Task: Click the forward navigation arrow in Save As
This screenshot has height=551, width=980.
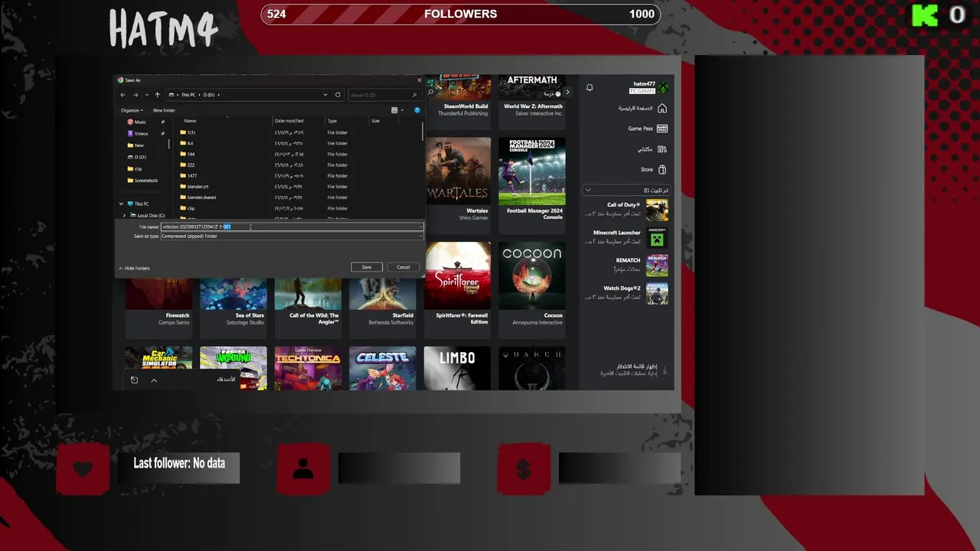Action: coord(136,95)
